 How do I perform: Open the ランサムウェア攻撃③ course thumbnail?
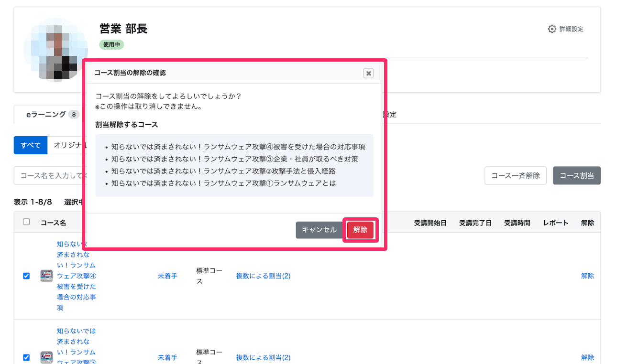(x=46, y=357)
